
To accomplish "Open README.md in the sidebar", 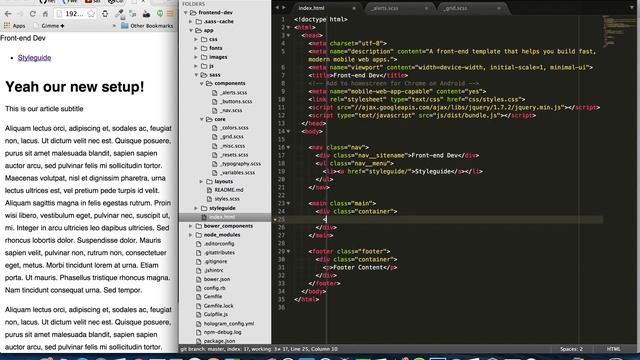I will [229, 190].
